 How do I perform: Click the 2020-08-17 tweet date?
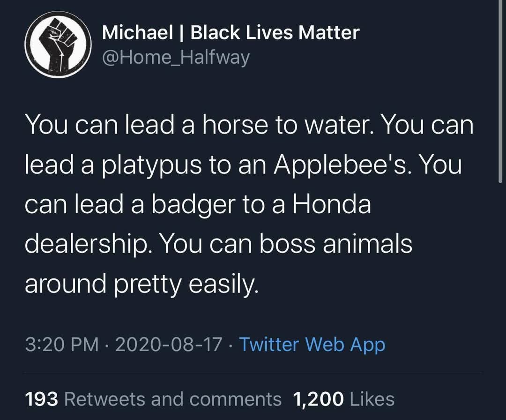click(169, 345)
